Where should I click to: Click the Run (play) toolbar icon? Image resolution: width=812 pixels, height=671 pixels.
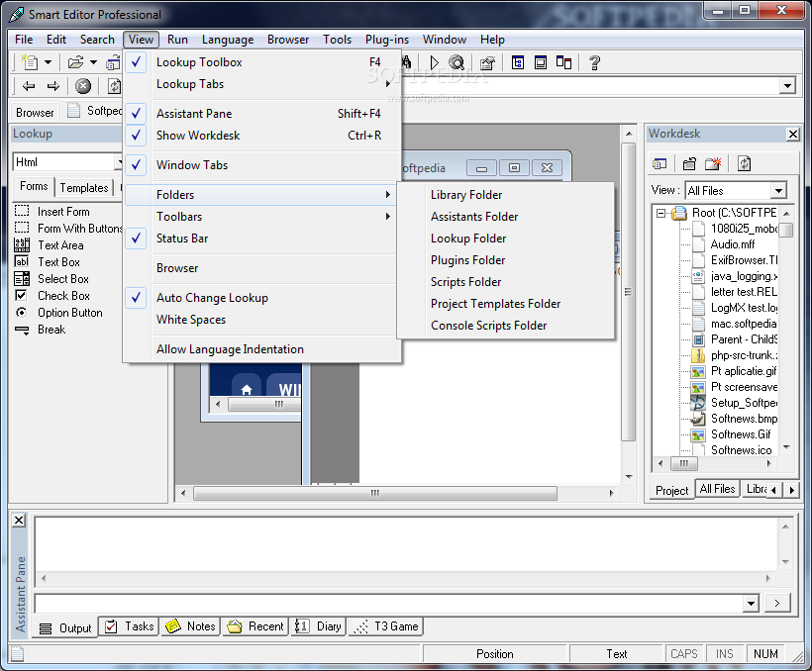(434, 62)
